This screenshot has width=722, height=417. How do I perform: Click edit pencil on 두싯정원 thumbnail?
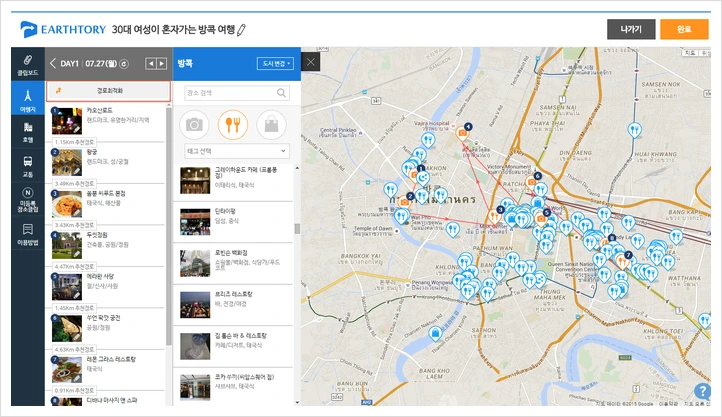[77, 254]
